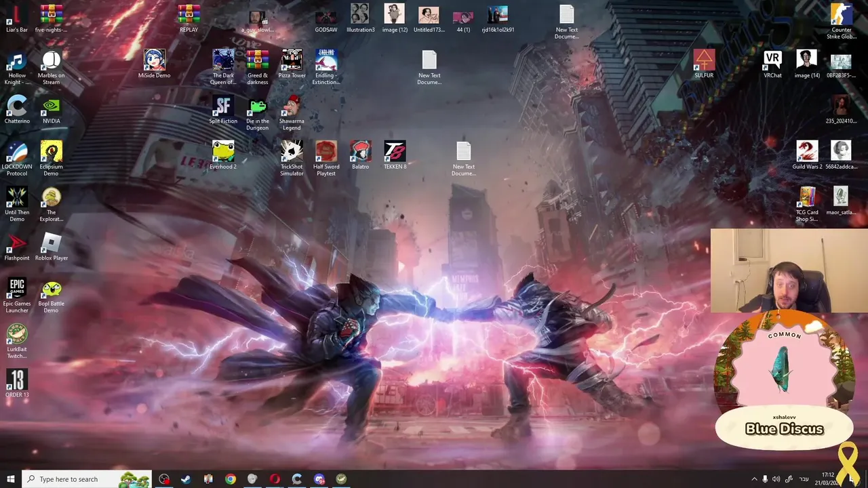868x488 pixels.
Task: Select the Untitled173 image file
Action: tap(429, 19)
